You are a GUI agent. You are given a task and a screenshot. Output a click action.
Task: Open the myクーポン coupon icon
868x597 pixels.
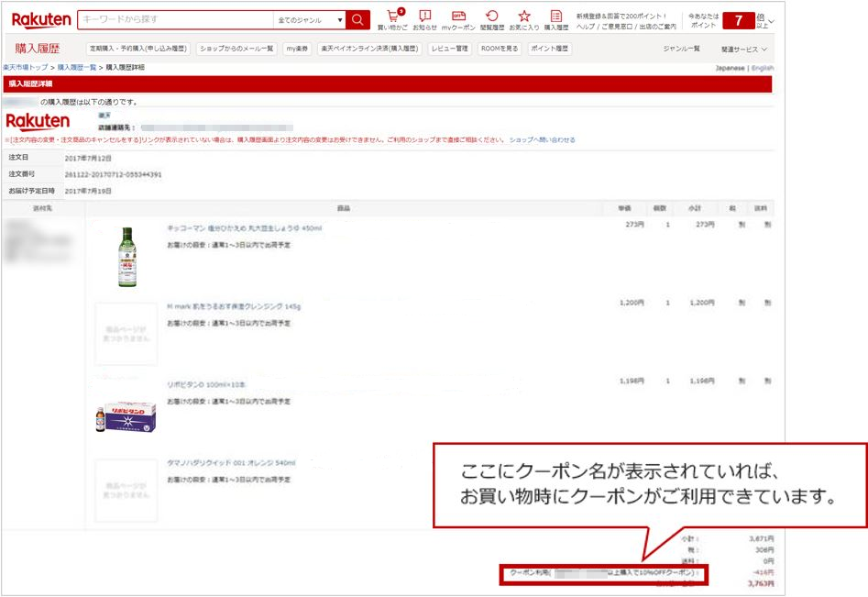click(458, 19)
